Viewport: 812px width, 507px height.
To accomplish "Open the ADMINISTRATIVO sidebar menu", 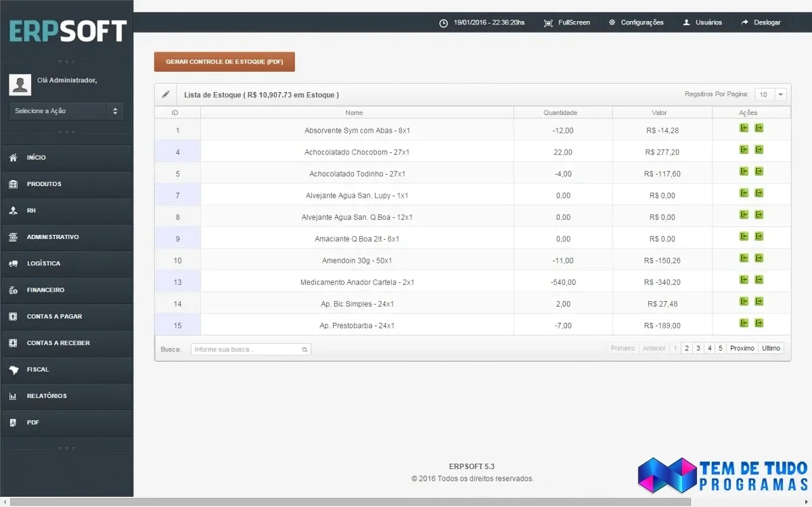I will pyautogui.click(x=66, y=237).
